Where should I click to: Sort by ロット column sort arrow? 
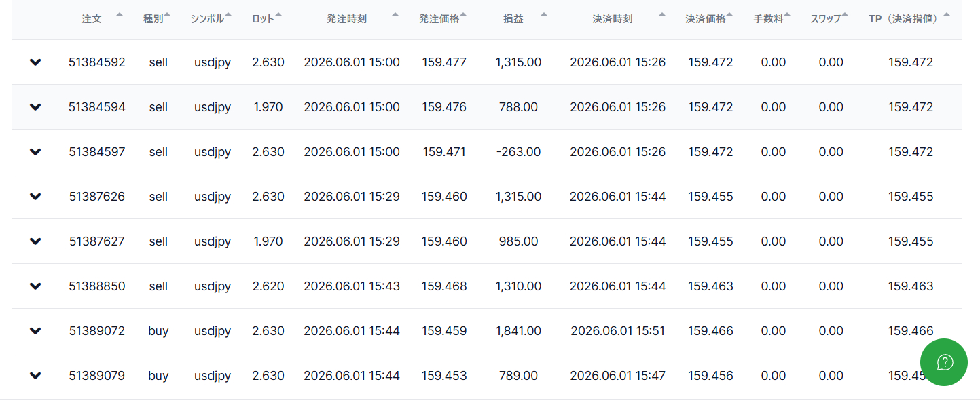[278, 14]
